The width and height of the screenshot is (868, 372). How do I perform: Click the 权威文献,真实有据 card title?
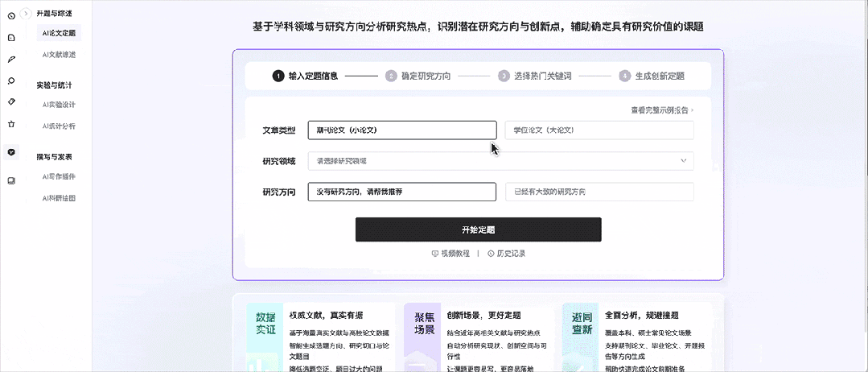pos(326,316)
